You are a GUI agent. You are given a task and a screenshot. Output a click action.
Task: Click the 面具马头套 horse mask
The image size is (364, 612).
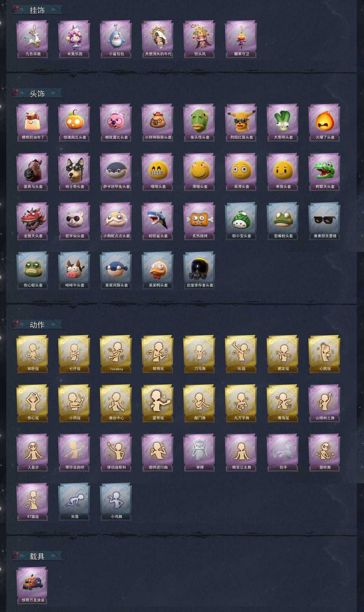33,172
